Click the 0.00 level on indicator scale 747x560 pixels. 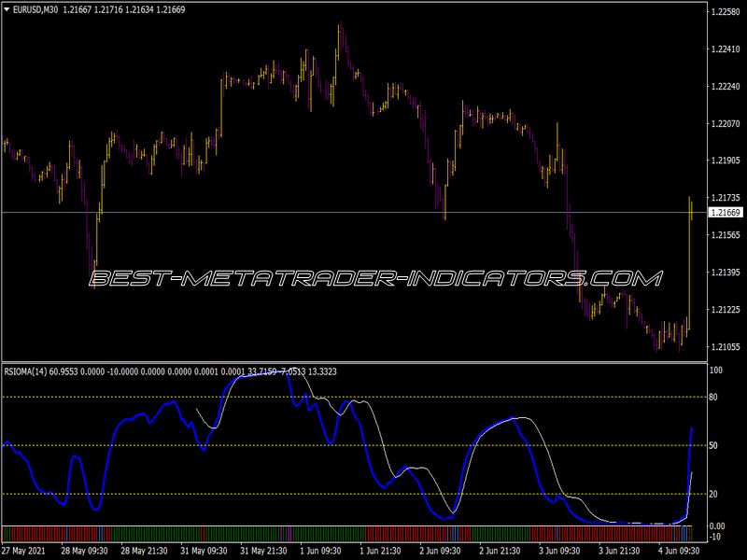coord(717,526)
